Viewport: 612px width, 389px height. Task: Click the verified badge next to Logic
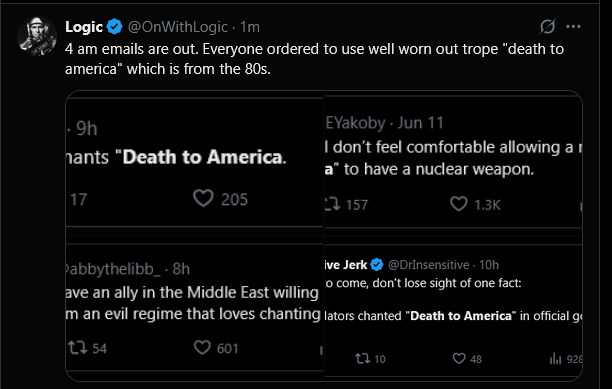pyautogui.click(x=115, y=27)
